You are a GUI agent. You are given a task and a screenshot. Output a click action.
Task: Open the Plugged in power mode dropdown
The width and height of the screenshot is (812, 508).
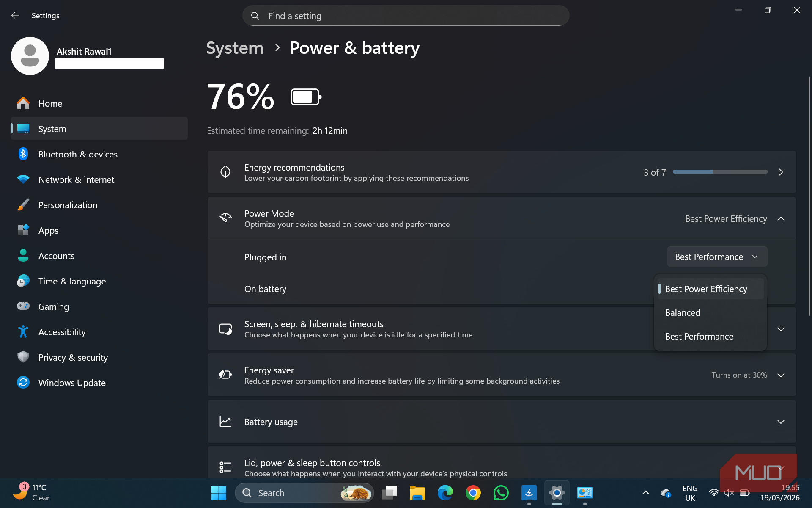[x=717, y=257]
